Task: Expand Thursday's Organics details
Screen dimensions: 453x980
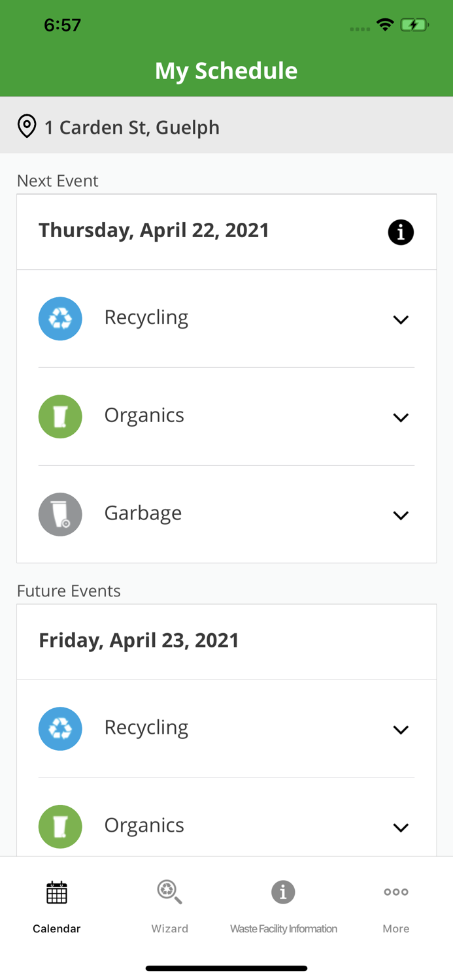Action: 401,417
